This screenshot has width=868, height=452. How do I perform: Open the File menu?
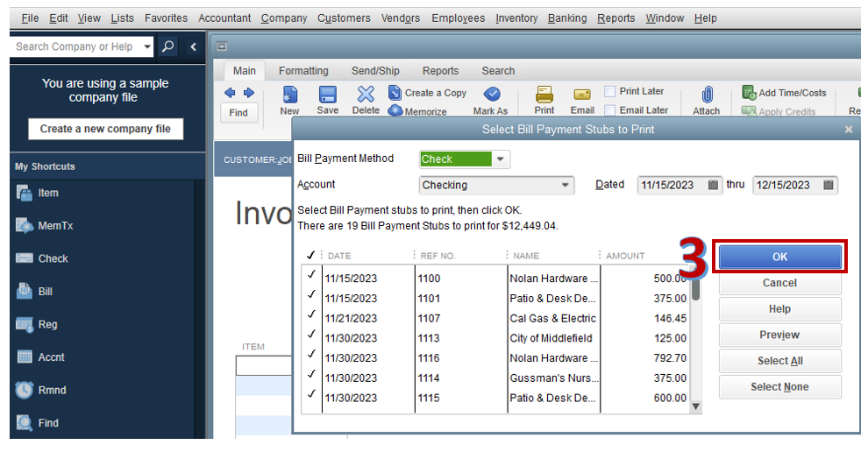(30, 18)
